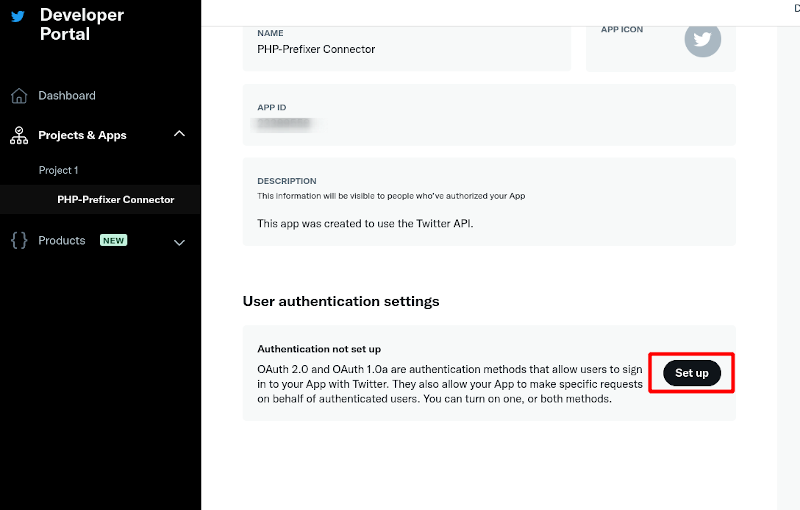This screenshot has width=800, height=510.
Task: Click the Projects & Apps hierarchy icon
Action: pyautogui.click(x=19, y=135)
